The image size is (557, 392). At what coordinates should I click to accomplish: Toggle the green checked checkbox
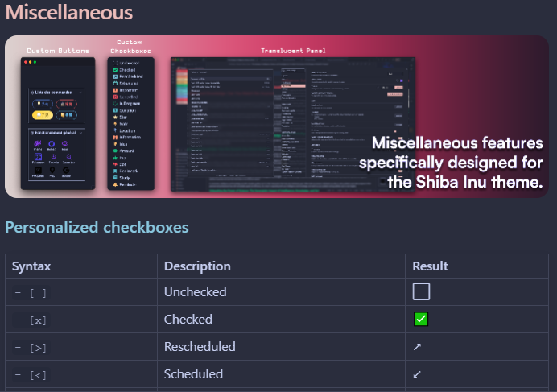[421, 319]
